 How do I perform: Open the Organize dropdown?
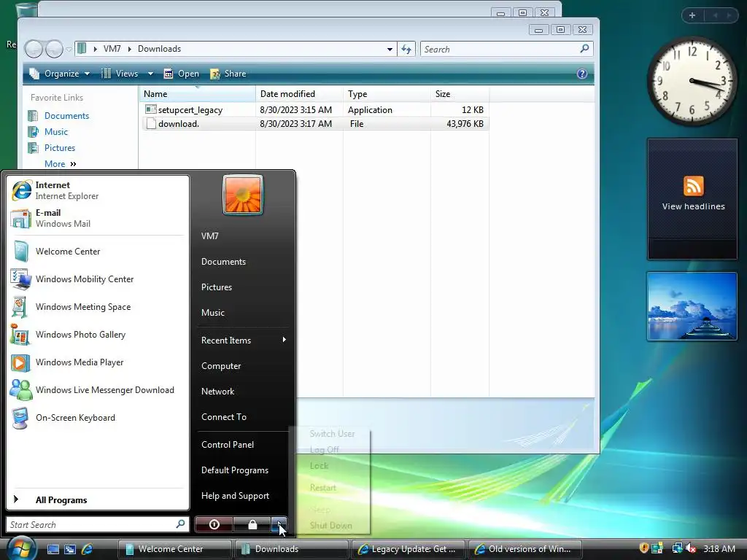[x=60, y=74]
